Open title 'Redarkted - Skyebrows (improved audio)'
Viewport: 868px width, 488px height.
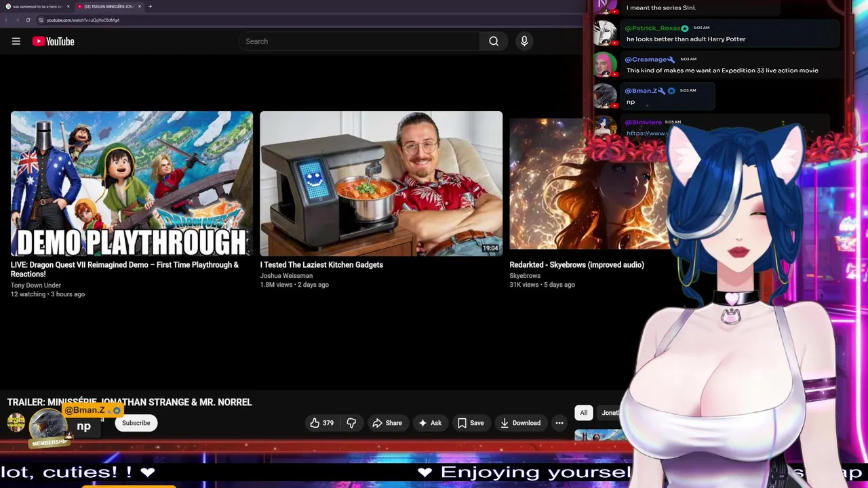click(576, 265)
